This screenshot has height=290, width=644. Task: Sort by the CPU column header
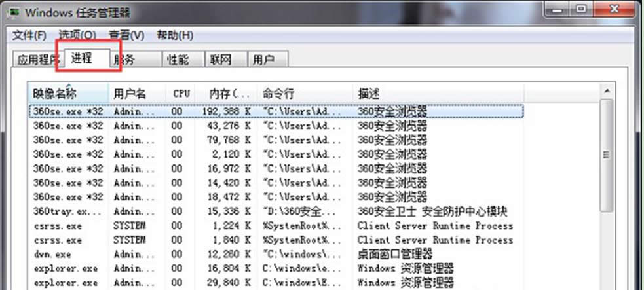[181, 94]
